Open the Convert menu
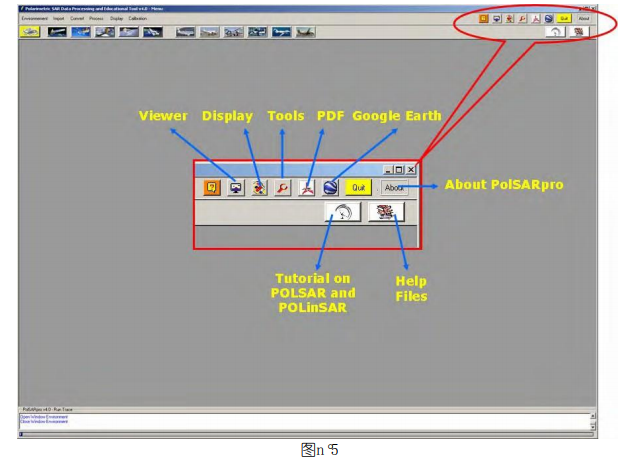643x461 pixels. click(x=77, y=18)
